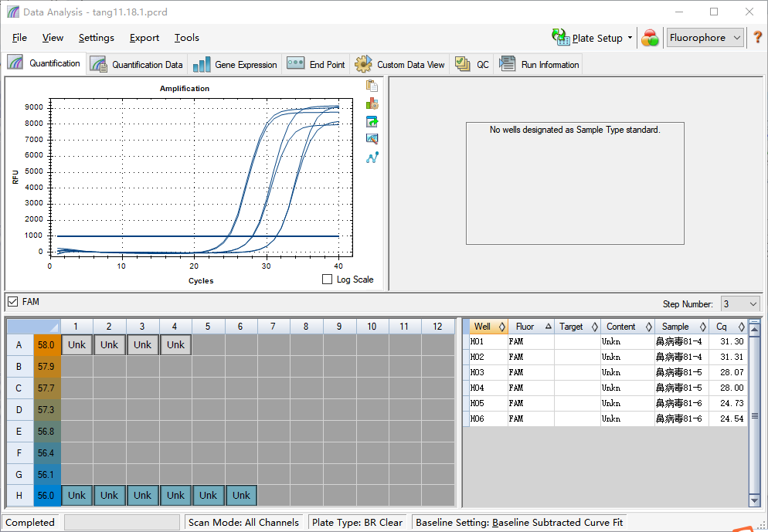Click Baseline Setting status bar entry
This screenshot has width=768, height=532.
(519, 523)
